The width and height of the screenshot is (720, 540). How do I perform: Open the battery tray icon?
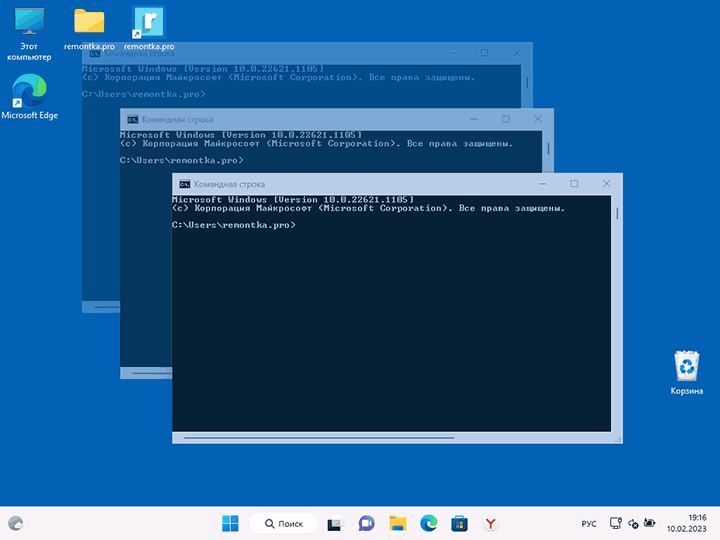(x=649, y=523)
